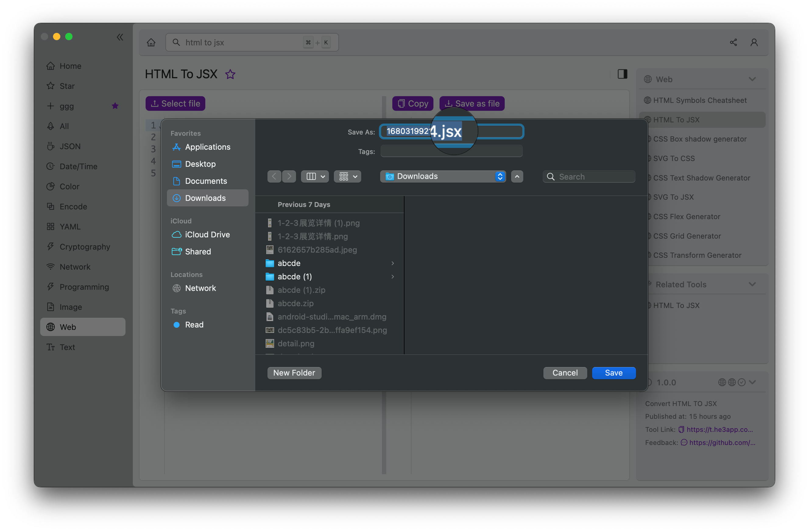Open the Color category
The height and width of the screenshot is (532, 809).
tap(83, 186)
